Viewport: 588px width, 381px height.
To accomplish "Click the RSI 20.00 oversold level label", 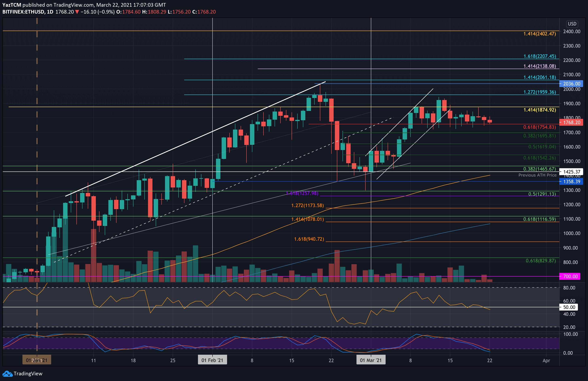I will click(x=569, y=327).
